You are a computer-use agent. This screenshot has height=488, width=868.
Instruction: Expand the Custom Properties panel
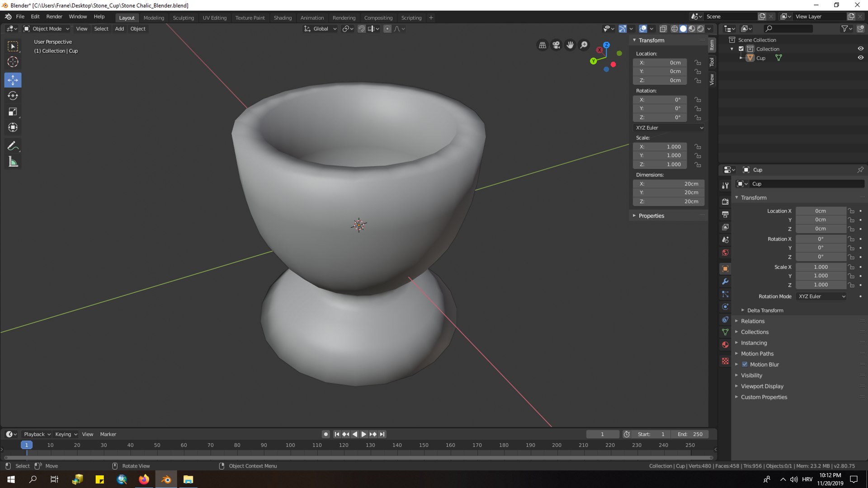click(764, 397)
